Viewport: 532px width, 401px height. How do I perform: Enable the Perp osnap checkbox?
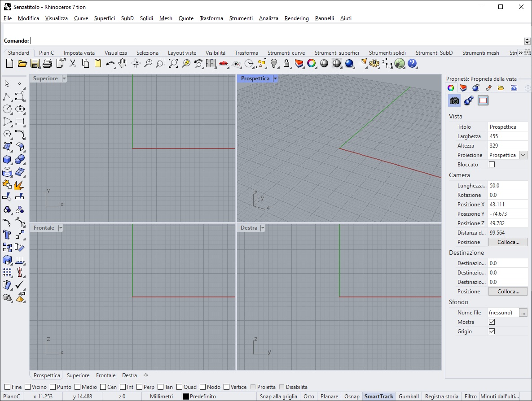(x=139, y=387)
